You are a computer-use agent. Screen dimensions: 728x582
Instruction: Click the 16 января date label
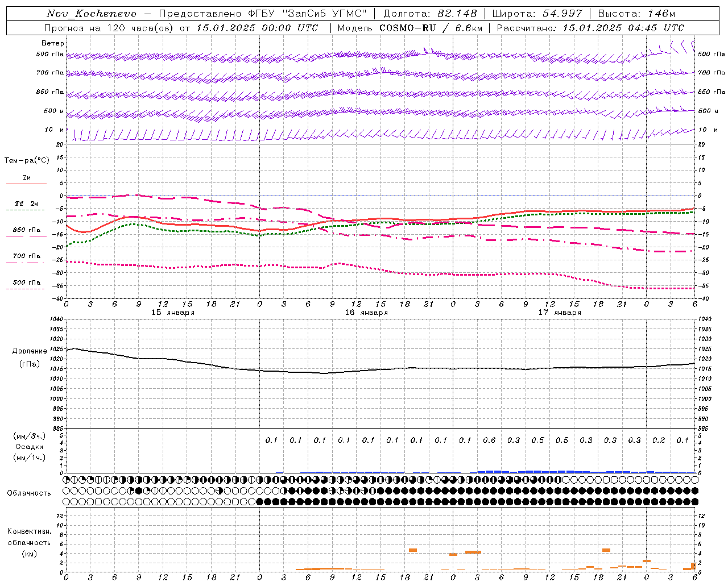pyautogui.click(x=366, y=313)
